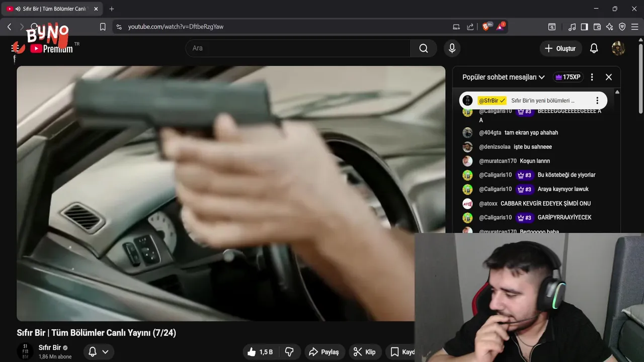Open the Brave Rewards triangle icon

pyautogui.click(x=501, y=27)
